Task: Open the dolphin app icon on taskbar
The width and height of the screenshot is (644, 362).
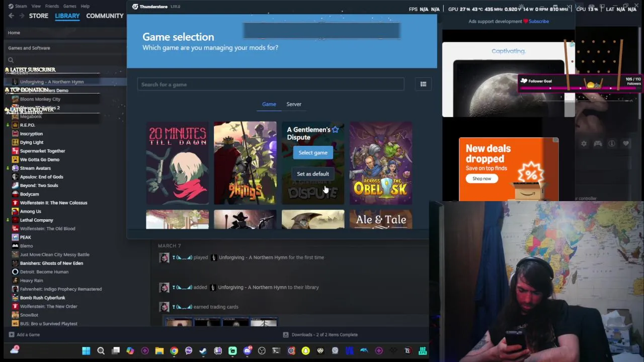Action: (x=364, y=350)
